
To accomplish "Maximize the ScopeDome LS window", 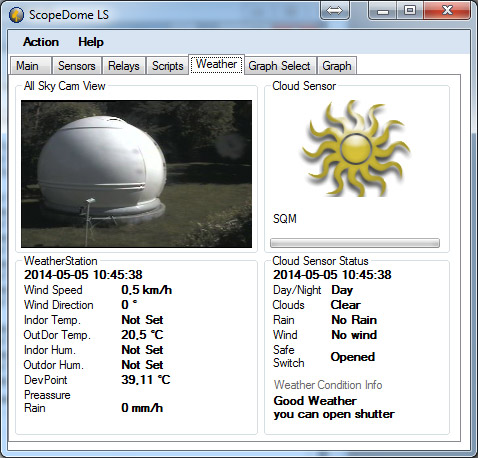I will coord(410,10).
